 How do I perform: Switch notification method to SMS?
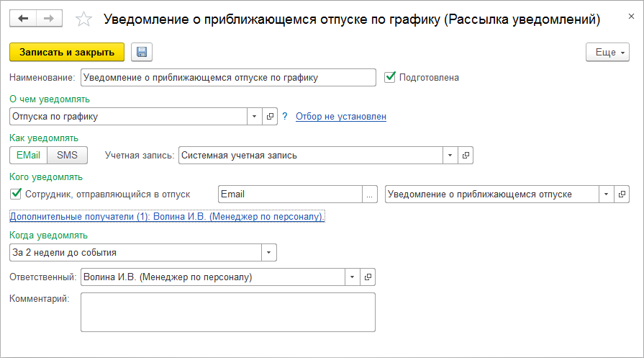pyautogui.click(x=67, y=155)
